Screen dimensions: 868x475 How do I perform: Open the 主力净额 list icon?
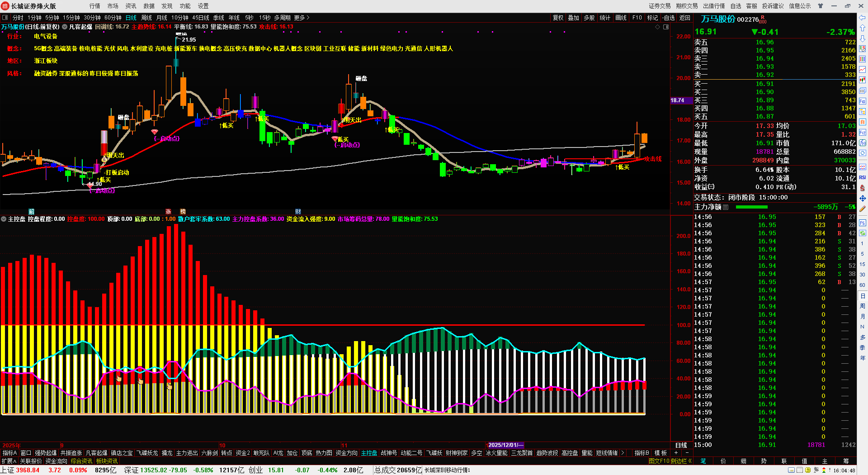726,207
